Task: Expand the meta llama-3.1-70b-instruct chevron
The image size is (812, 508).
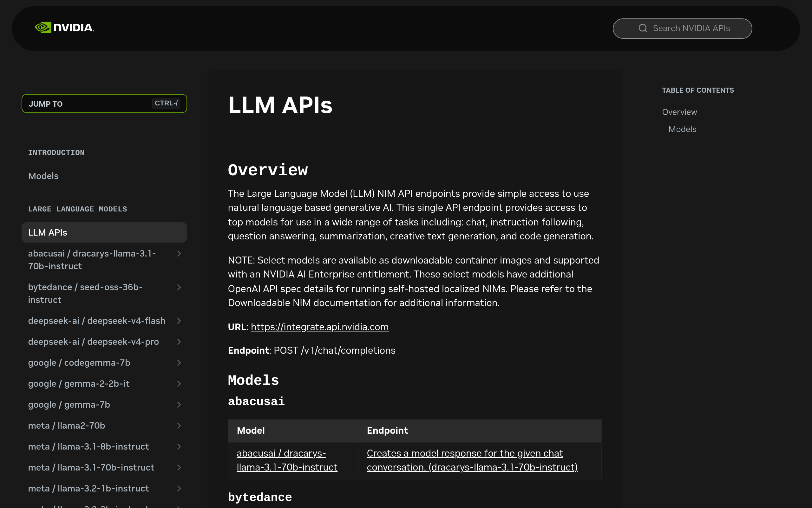Action: click(x=179, y=468)
